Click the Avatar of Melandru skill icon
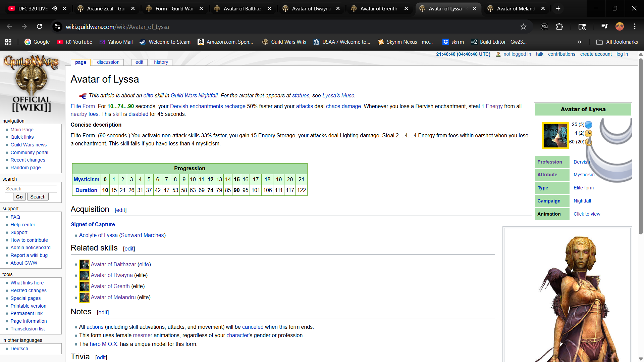This screenshot has width=644, height=362. point(84,298)
